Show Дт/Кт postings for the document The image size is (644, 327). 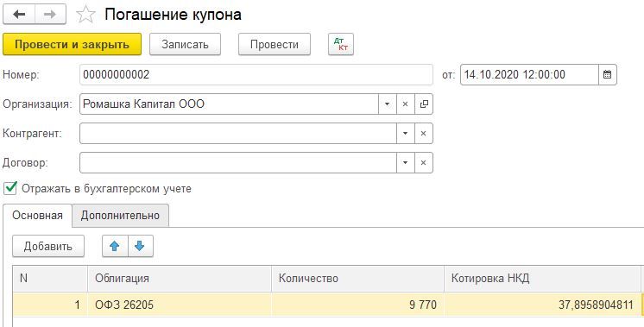(x=341, y=44)
